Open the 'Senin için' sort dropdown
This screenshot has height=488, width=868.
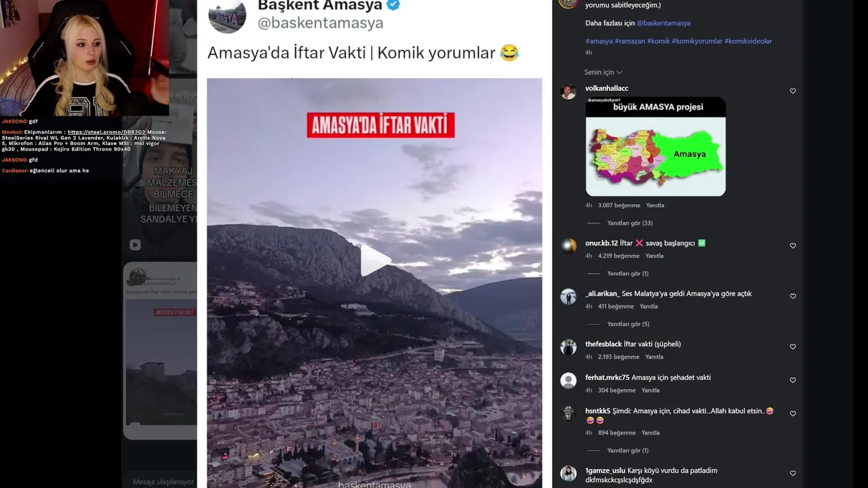[603, 72]
